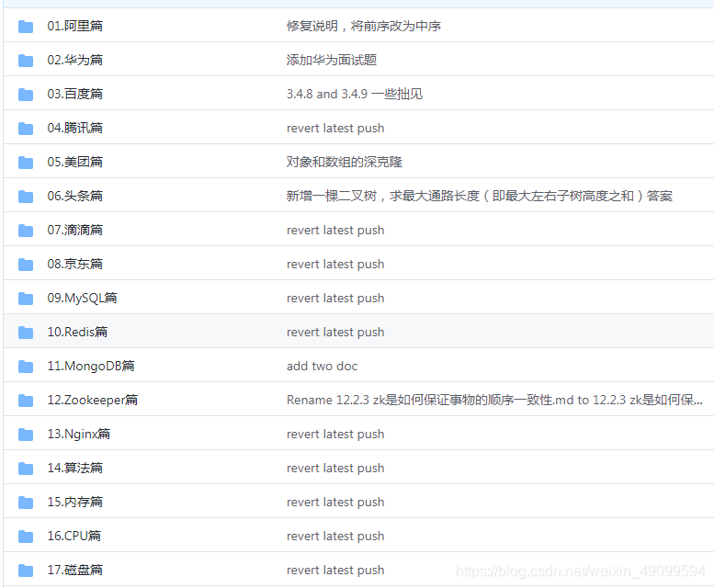714x588 pixels.
Task: Open commit message 新增一棵二叉树 for 06.头条篇
Action: coord(480,196)
